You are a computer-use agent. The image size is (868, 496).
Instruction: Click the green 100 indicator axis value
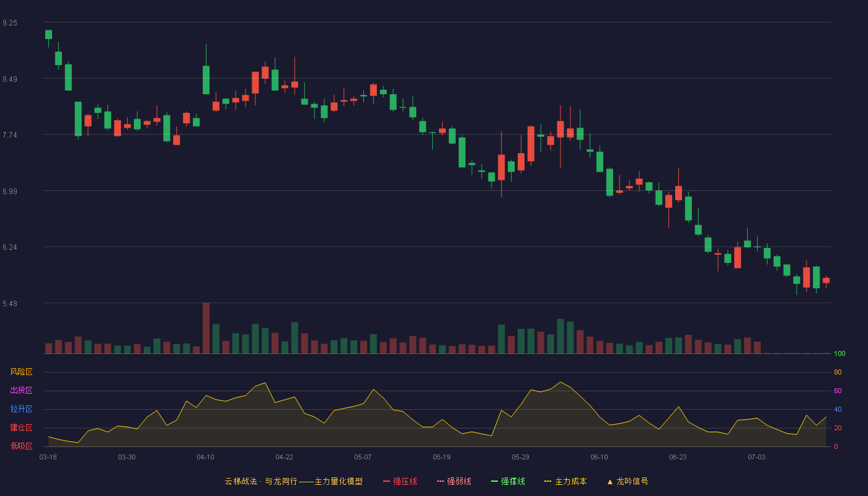tap(839, 354)
